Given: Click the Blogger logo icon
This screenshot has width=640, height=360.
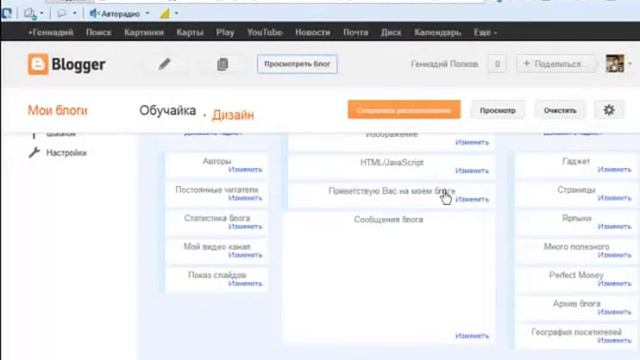Looking at the screenshot, I should point(38,64).
